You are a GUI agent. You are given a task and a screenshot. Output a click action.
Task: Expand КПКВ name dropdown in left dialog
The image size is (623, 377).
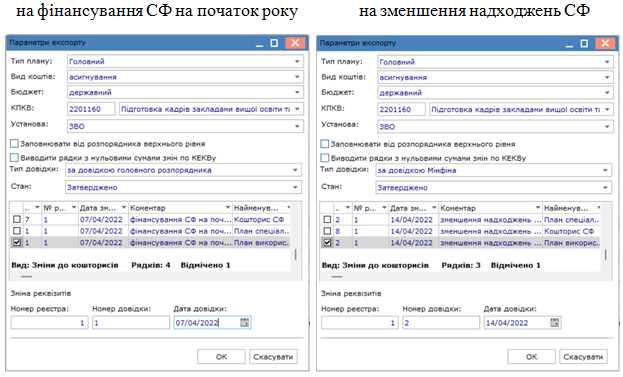point(297,109)
